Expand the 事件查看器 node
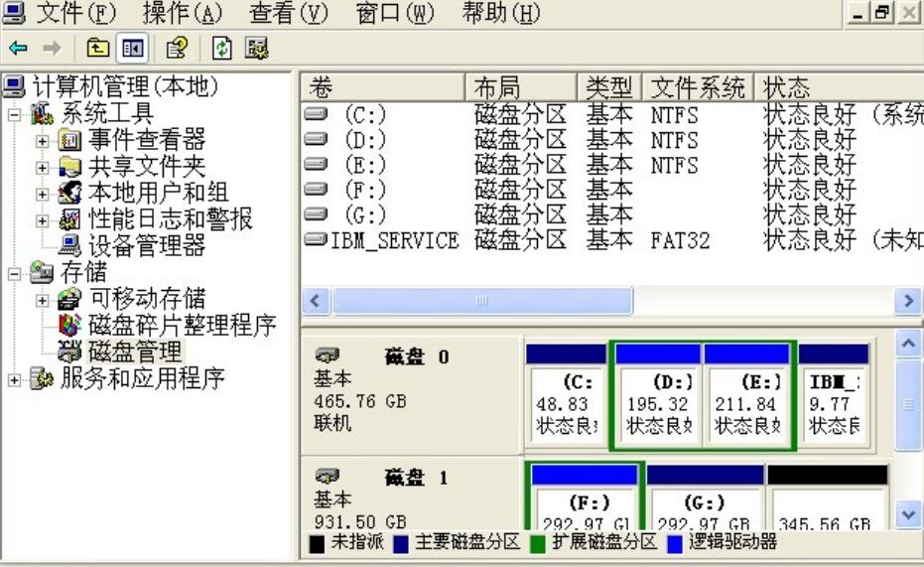924x567 pixels. point(42,141)
